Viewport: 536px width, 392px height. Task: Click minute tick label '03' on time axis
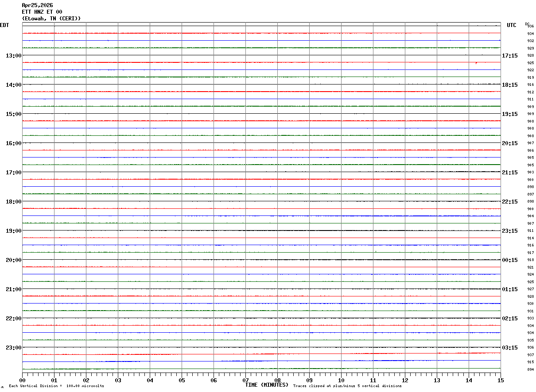click(x=118, y=380)
